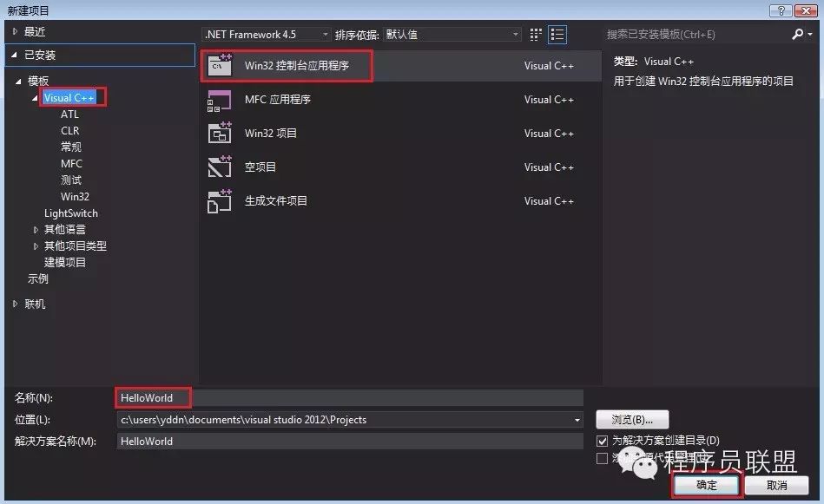The image size is (824, 504).
Task: Click the search magnifier icon
Action: click(x=798, y=34)
